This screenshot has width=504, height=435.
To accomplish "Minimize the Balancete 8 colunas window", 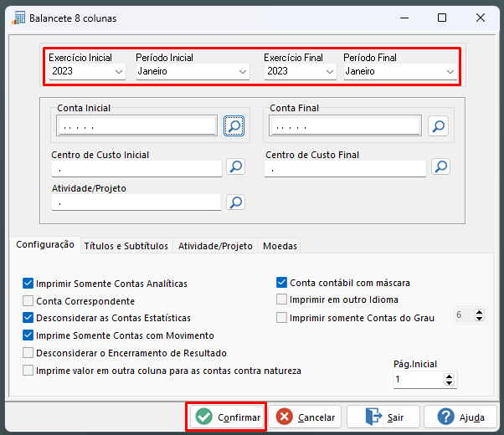I will [x=404, y=18].
